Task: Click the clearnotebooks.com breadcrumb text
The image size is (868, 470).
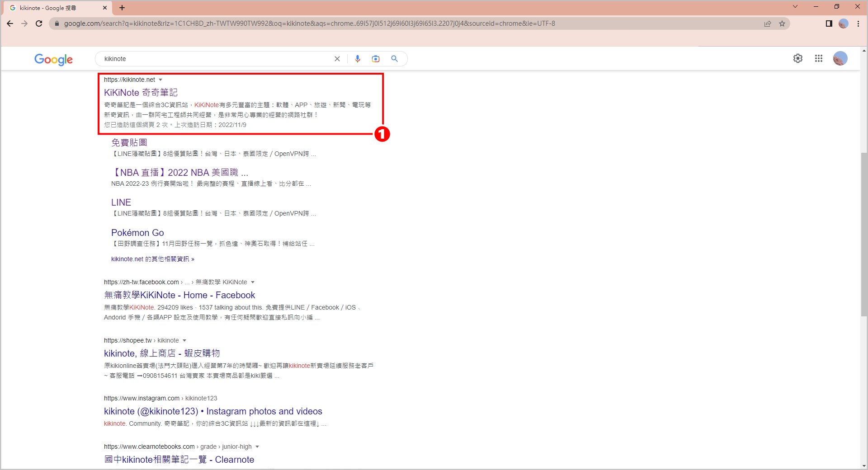Action: pyautogui.click(x=178, y=446)
